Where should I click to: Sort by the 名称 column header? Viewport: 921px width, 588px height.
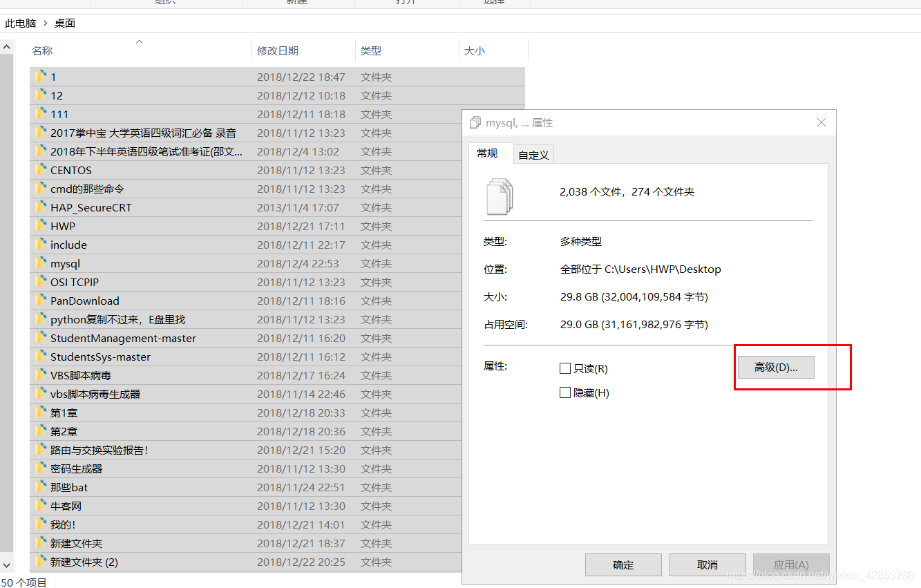coord(42,50)
